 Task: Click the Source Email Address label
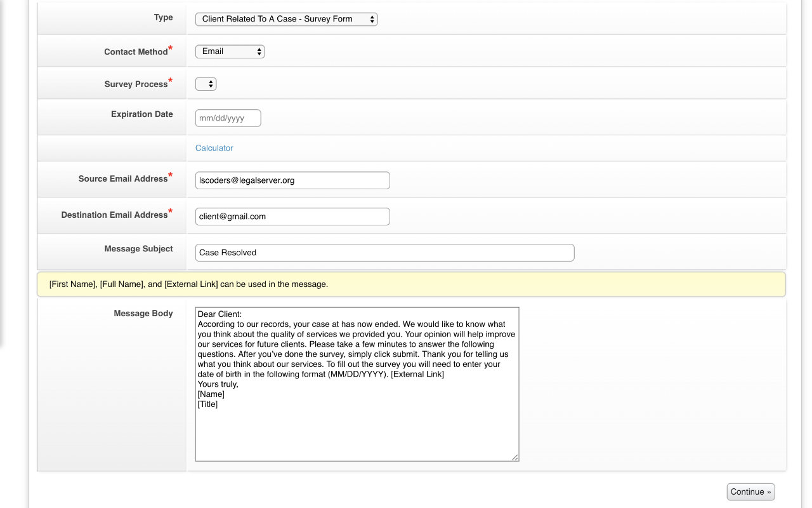pyautogui.click(x=123, y=179)
